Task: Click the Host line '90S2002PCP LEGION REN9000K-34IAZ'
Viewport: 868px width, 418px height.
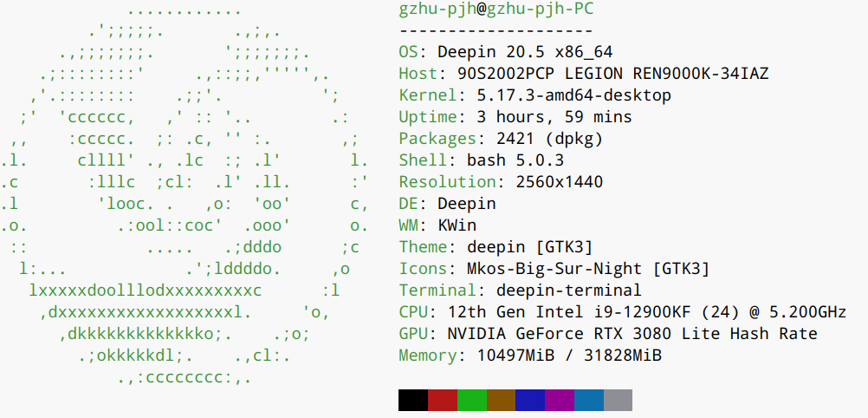Action: [x=612, y=74]
